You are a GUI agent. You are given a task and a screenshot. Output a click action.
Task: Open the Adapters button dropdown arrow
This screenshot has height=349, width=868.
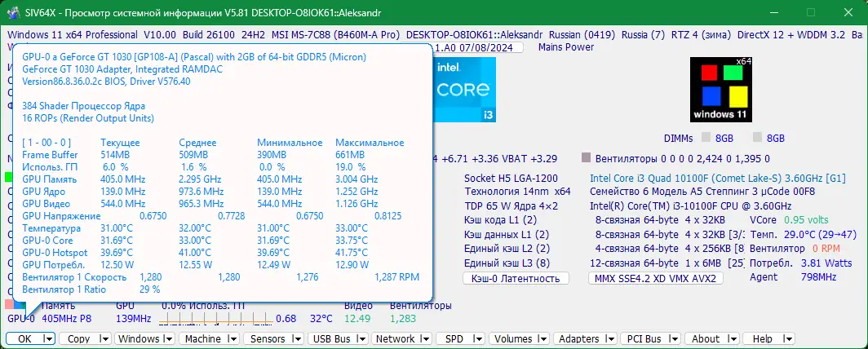click(x=611, y=338)
